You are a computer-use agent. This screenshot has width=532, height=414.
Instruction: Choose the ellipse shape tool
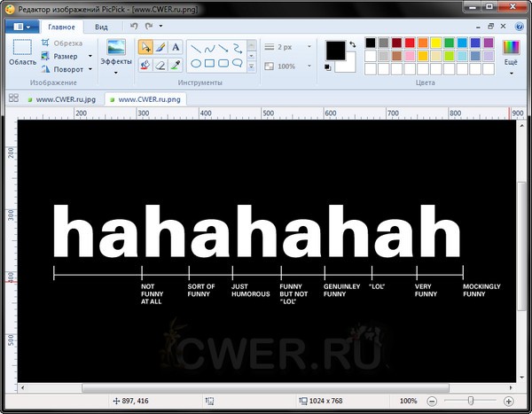(194, 64)
